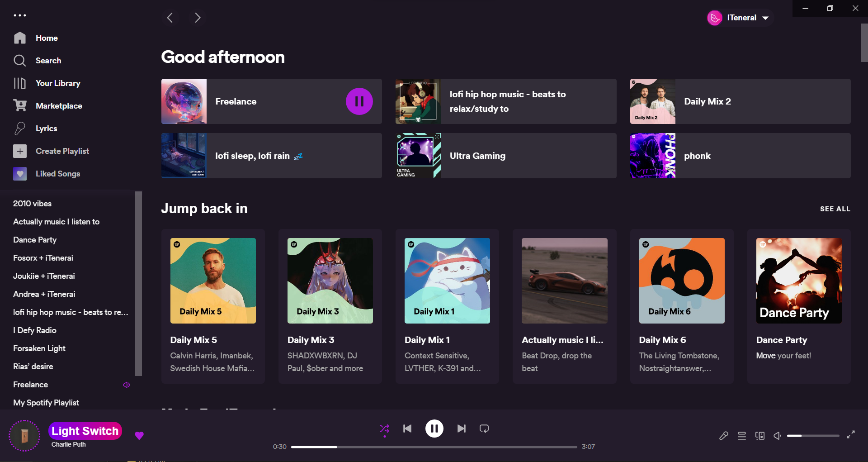868x462 pixels.
Task: Open connect to a device
Action: coord(760,436)
